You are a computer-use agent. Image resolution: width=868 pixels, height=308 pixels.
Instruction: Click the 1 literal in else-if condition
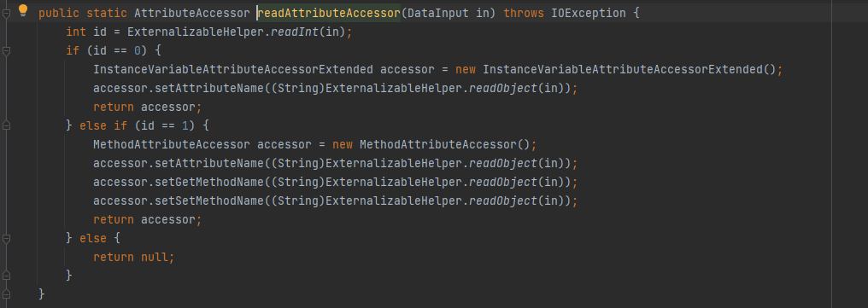tap(185, 126)
